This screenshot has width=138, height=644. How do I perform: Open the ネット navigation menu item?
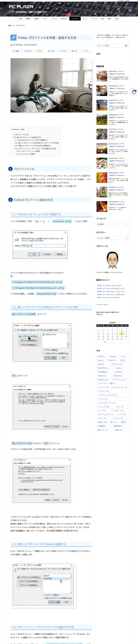85,19
